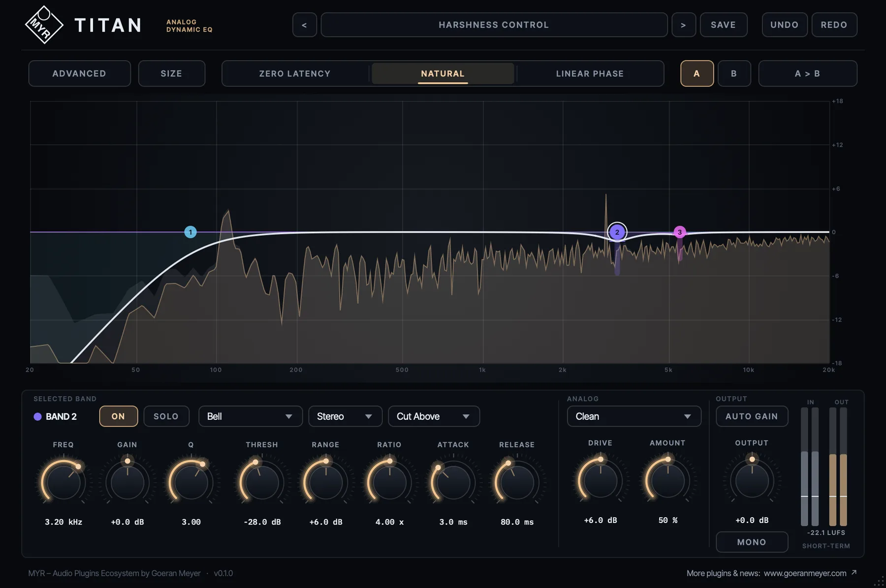The image size is (886, 588).
Task: Open the ADVANCED panel
Action: click(79, 73)
